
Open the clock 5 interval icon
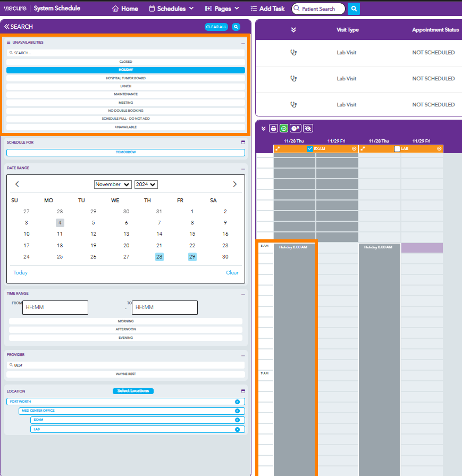tap(296, 128)
